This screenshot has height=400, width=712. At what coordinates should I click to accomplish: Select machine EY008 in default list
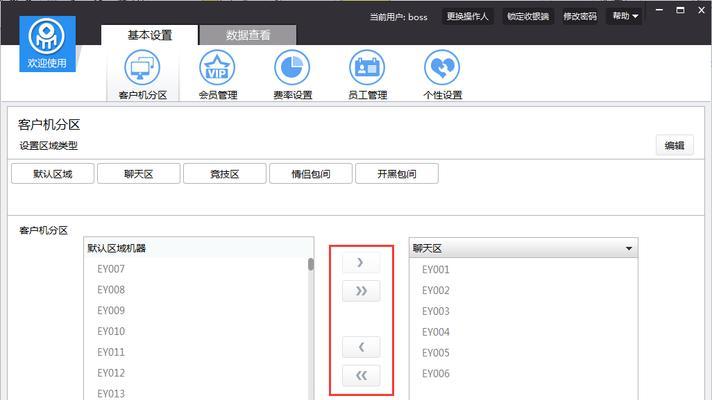[x=111, y=290]
